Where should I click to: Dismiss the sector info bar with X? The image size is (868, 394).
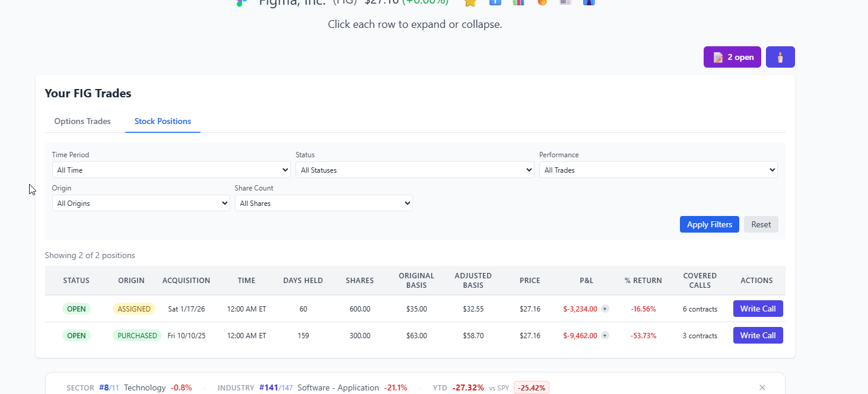[x=762, y=387]
